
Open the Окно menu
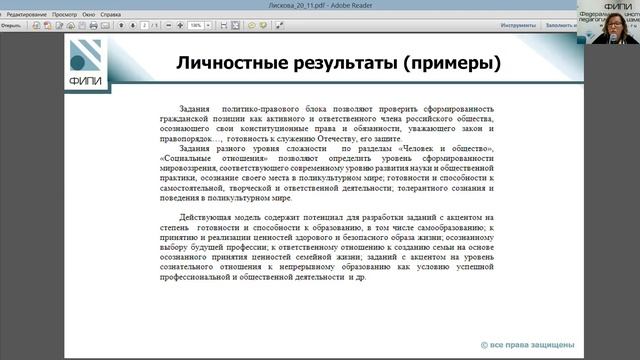89,14
